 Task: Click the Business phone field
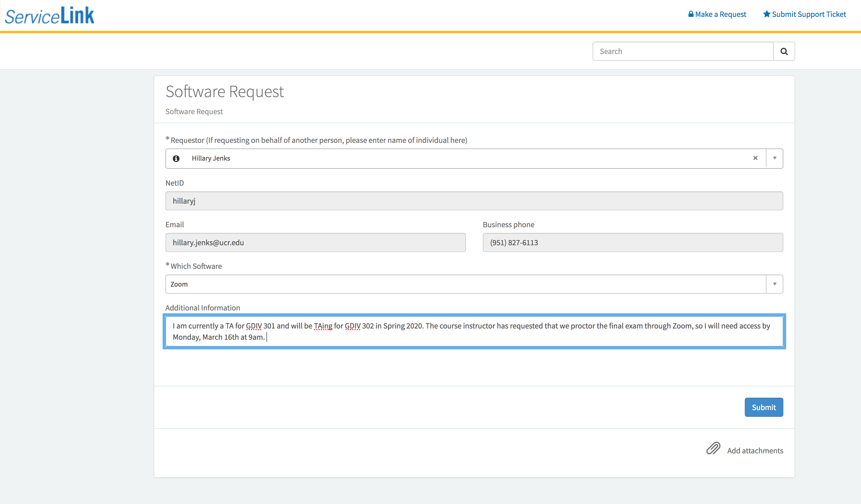tap(633, 242)
